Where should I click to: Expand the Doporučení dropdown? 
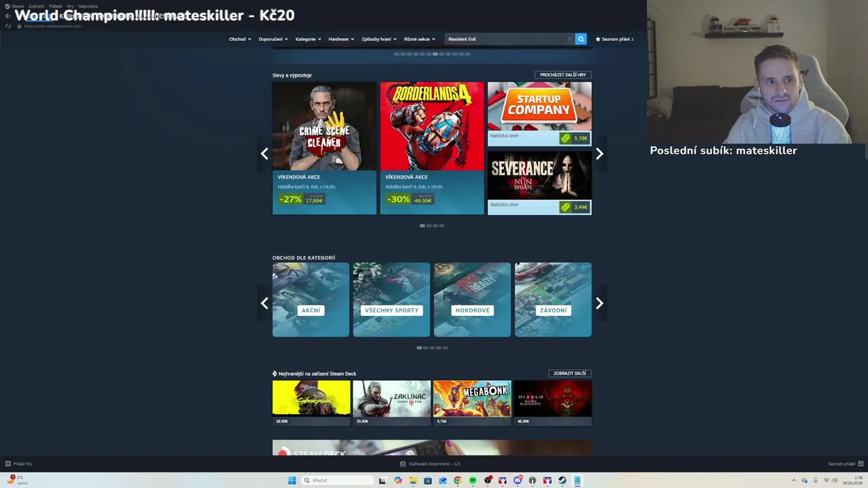273,39
